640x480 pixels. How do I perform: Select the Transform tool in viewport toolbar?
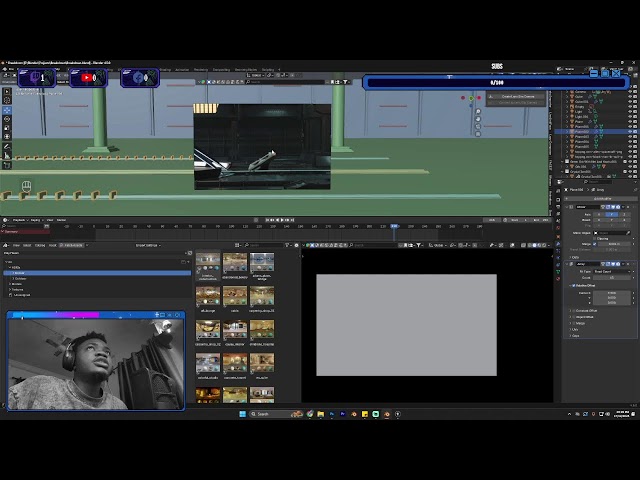tap(7, 136)
